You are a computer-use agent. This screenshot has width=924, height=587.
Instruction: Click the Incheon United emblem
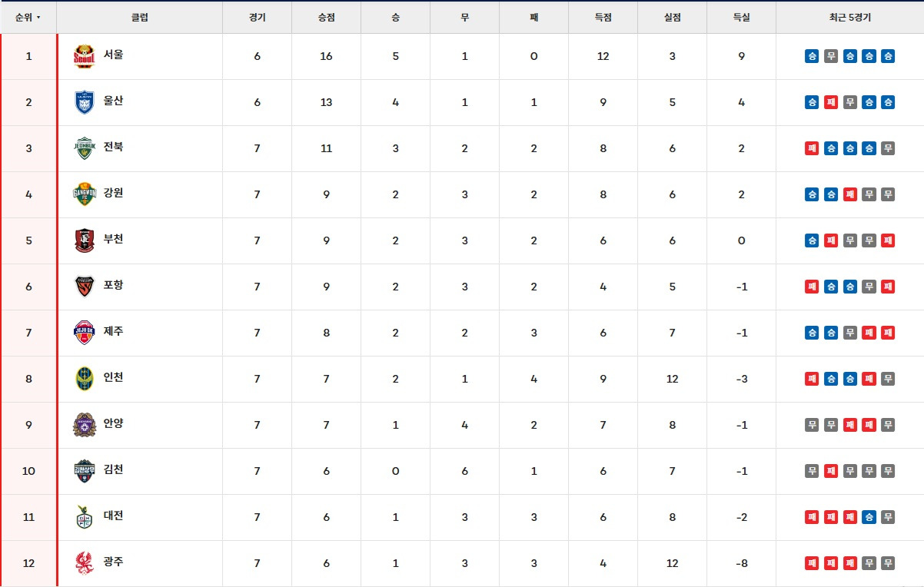84,379
